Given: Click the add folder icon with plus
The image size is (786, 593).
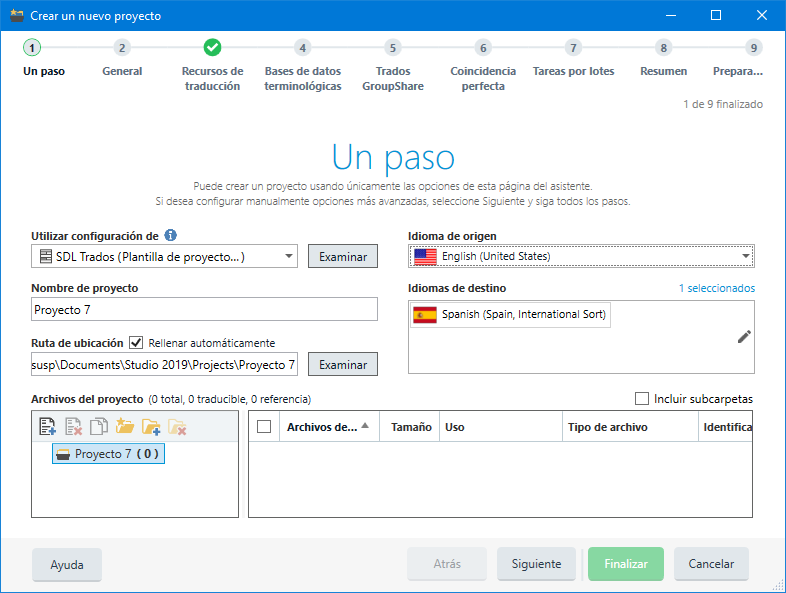Looking at the screenshot, I should [151, 427].
